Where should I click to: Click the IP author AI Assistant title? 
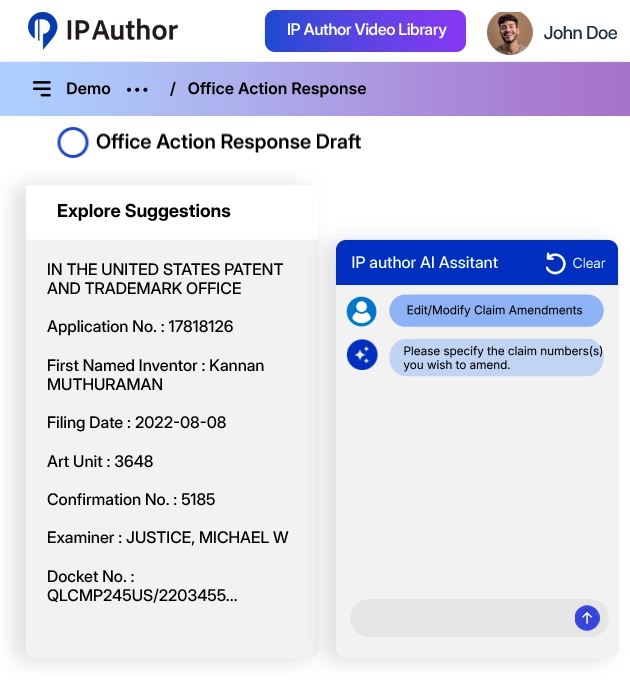424,263
